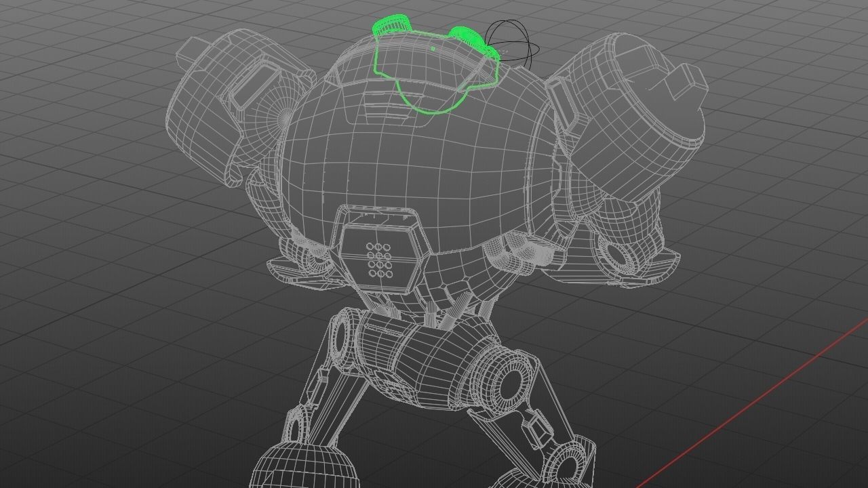Click the black wireframe sphere gizmo
Viewport: 868px width, 488px height.
click(511, 44)
